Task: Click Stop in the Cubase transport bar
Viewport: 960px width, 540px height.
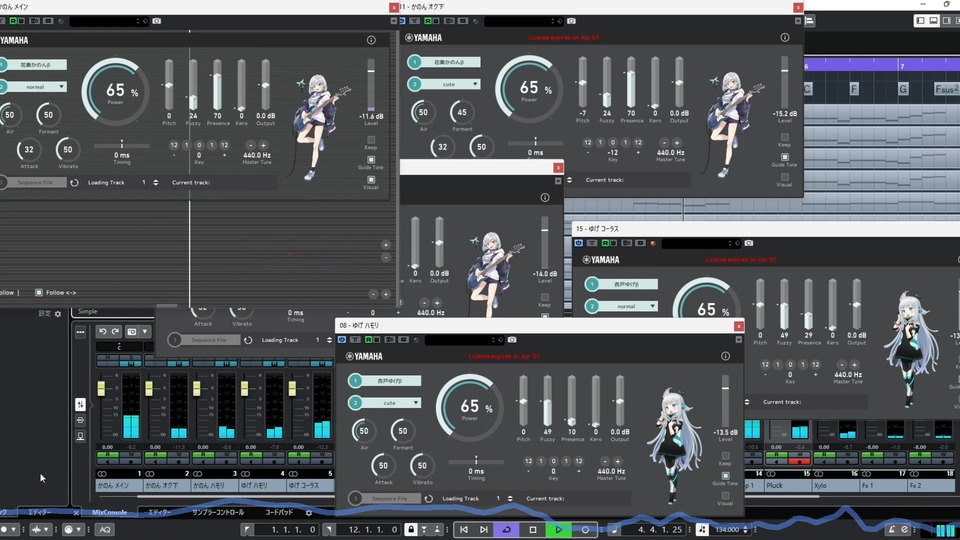Action: [x=533, y=530]
